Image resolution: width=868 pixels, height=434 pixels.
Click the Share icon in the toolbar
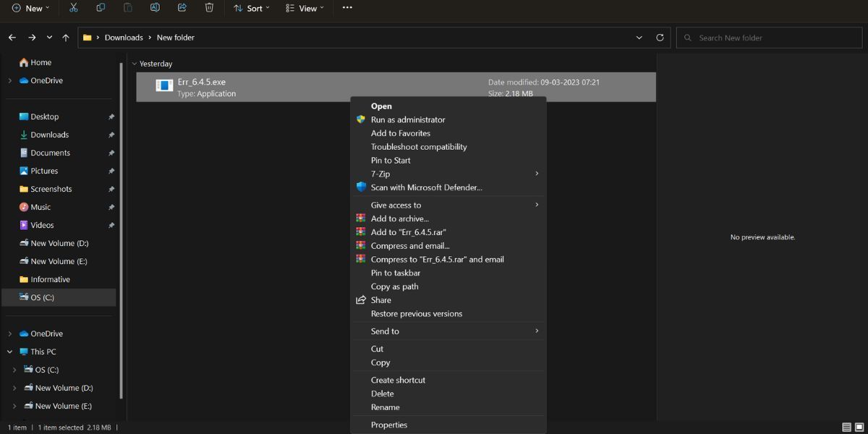[182, 8]
